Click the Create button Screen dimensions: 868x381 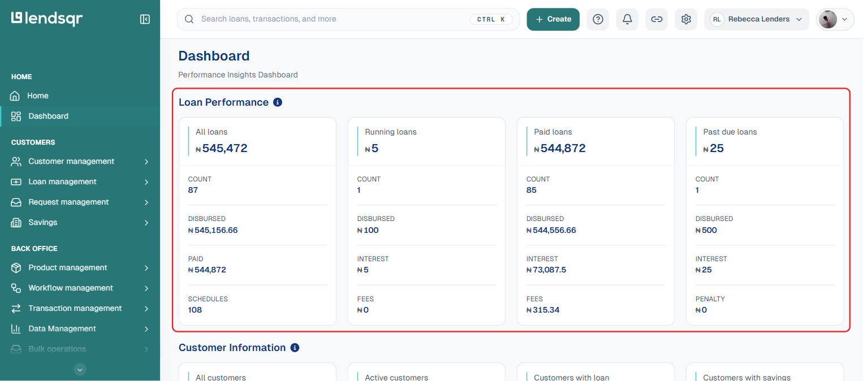(x=553, y=19)
